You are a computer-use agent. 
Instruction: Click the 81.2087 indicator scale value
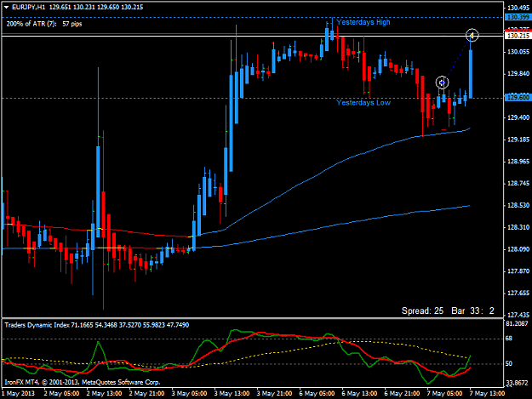517,324
